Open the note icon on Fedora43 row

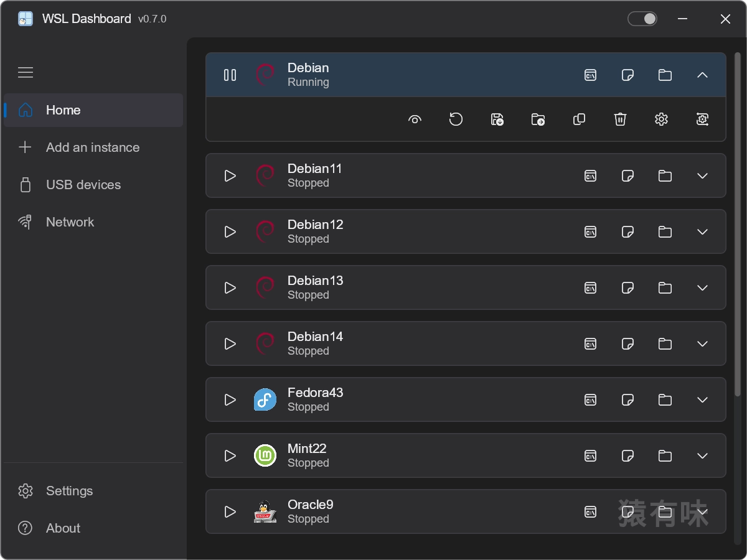[x=627, y=400]
